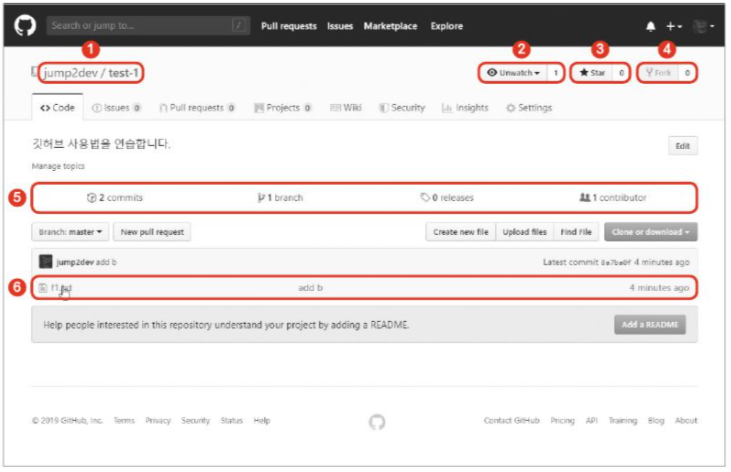Click the add b message in f1.txt row
The image size is (731, 472).
pyautogui.click(x=310, y=288)
